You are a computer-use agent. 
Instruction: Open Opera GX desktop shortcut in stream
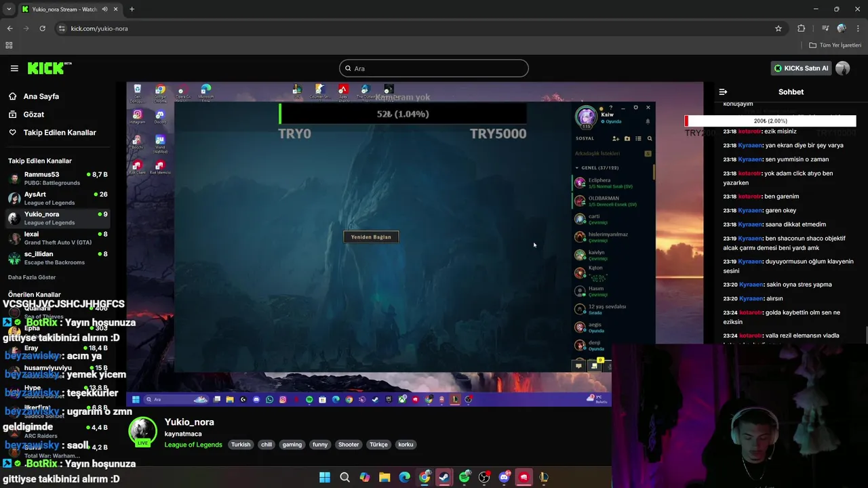182,93
